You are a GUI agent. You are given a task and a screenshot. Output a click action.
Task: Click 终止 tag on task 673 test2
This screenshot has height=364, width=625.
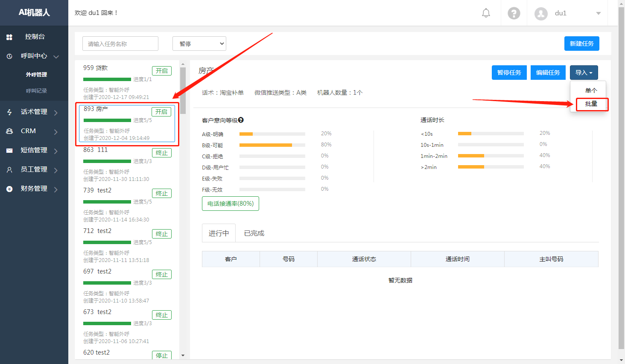[162, 315]
